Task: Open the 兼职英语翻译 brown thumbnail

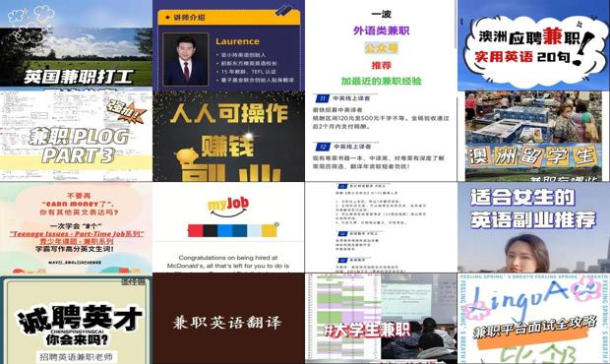Action: pyautogui.click(x=228, y=319)
